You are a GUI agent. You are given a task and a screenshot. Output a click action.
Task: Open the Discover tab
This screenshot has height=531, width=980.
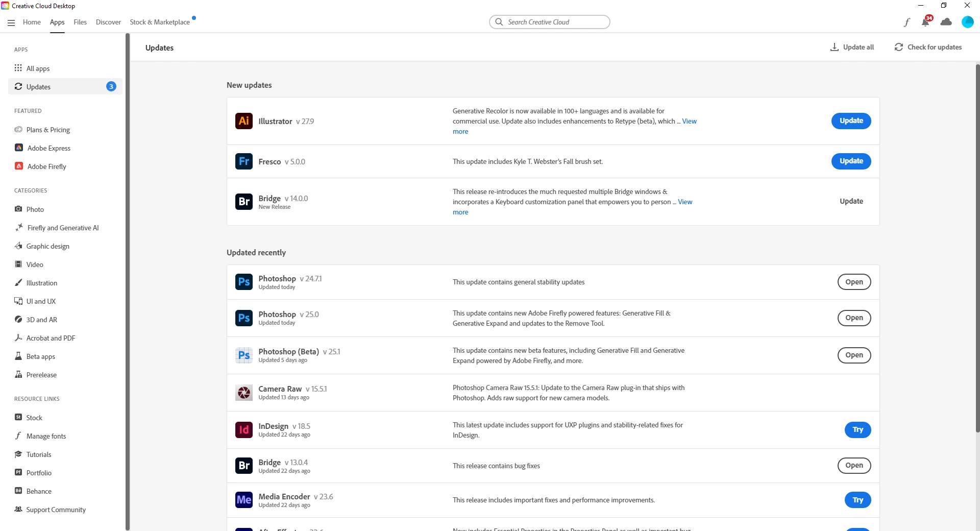[108, 22]
